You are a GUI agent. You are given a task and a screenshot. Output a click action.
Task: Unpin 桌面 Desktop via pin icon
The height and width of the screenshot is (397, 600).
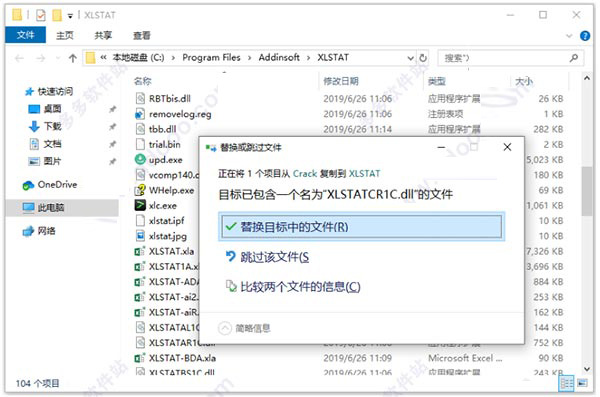pos(112,109)
